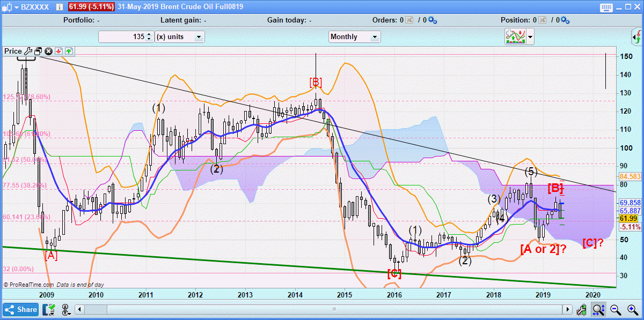Screen dimensions: 644x320
Task: Open the Orders settings gears icon
Action: [x=433, y=20]
